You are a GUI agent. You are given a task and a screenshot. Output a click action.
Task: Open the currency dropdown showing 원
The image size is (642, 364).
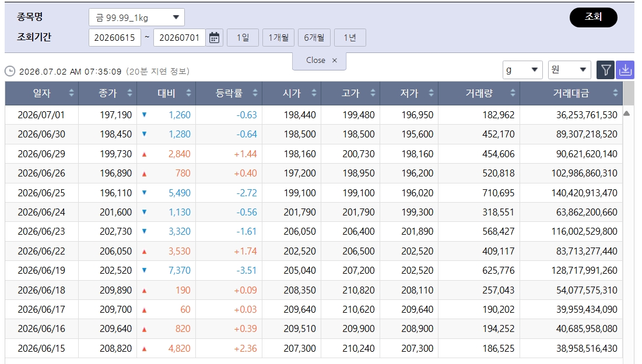pyautogui.click(x=570, y=70)
